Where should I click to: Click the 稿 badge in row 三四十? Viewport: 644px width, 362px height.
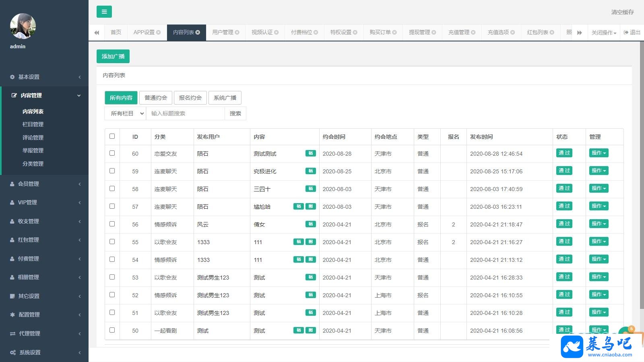310,189
